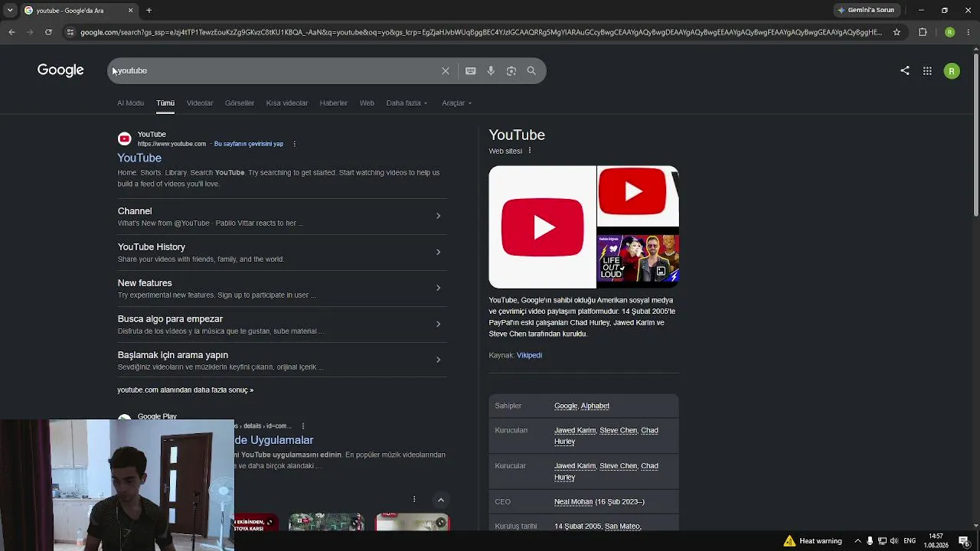
Task: Open the taskbar notification center
Action: click(964, 541)
